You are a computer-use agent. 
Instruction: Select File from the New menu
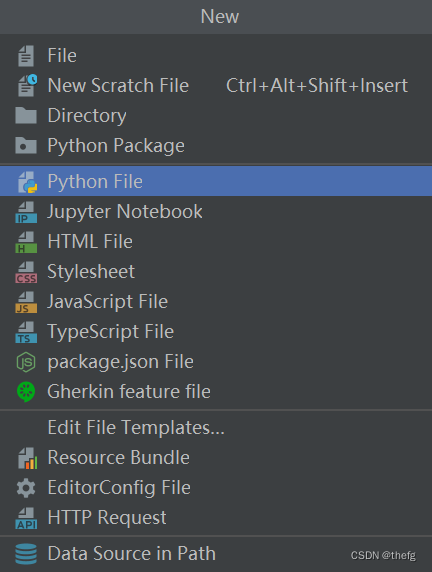pyautogui.click(x=216, y=56)
